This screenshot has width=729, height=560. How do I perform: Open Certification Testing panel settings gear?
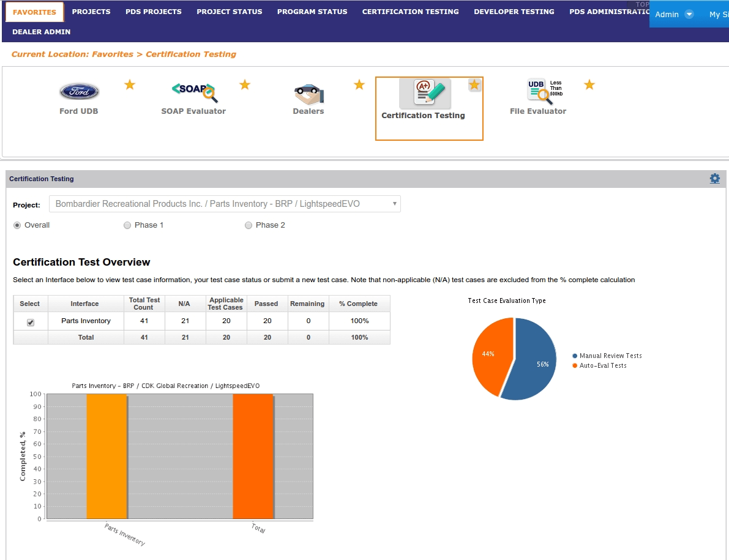(x=714, y=179)
